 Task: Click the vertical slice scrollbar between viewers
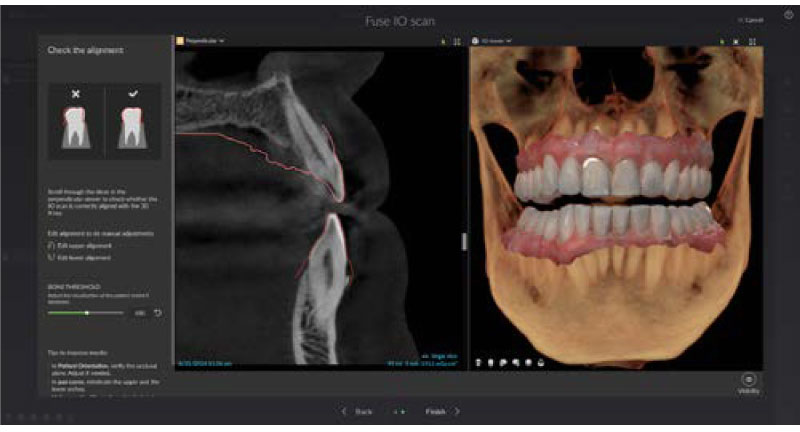(x=463, y=241)
